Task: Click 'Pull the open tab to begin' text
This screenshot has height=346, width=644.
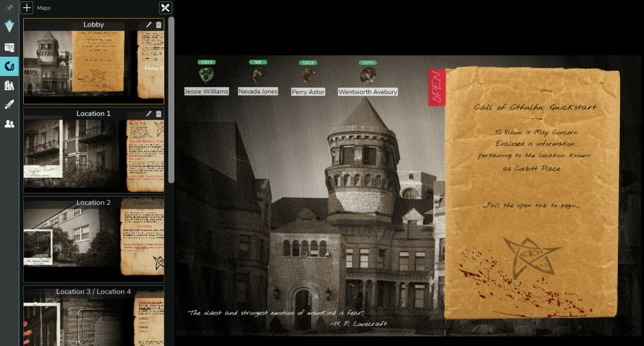Action: tap(532, 205)
